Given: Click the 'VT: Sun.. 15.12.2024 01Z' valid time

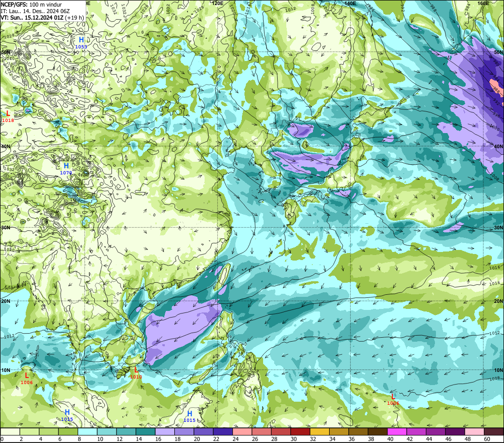Looking at the screenshot, I should 32,17.
